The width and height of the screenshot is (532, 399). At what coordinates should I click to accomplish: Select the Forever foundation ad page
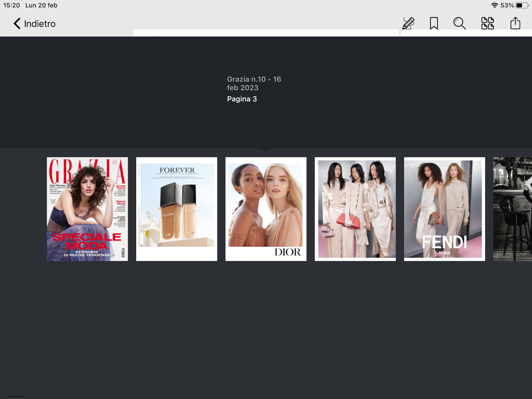[x=177, y=209]
